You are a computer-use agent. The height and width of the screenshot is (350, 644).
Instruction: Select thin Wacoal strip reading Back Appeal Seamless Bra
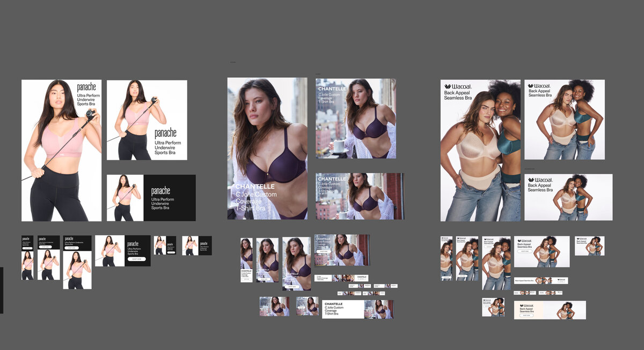(x=541, y=280)
